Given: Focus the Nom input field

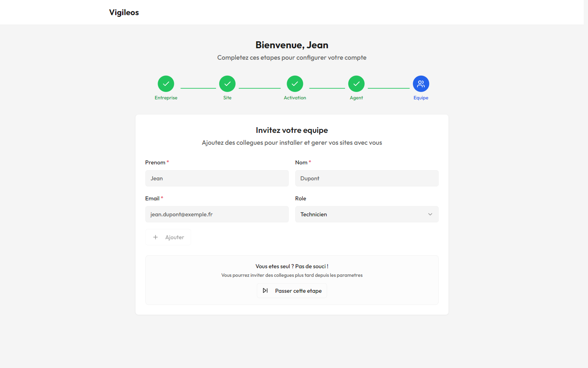Looking at the screenshot, I should (367, 178).
